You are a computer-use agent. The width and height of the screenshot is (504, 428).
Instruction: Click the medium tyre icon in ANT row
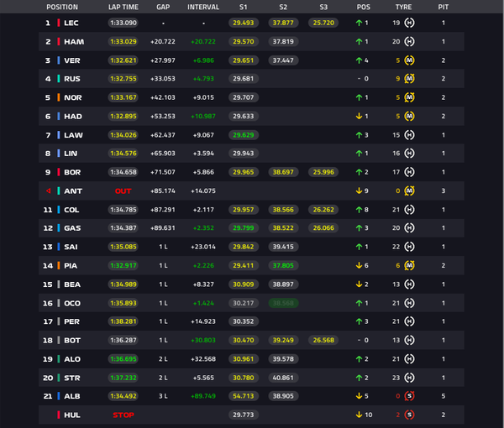tap(409, 191)
